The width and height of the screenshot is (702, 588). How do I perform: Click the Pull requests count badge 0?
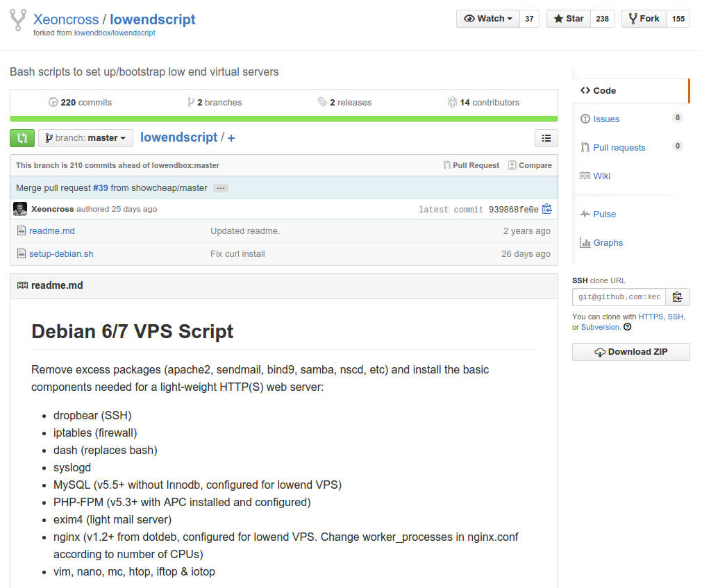(x=678, y=146)
